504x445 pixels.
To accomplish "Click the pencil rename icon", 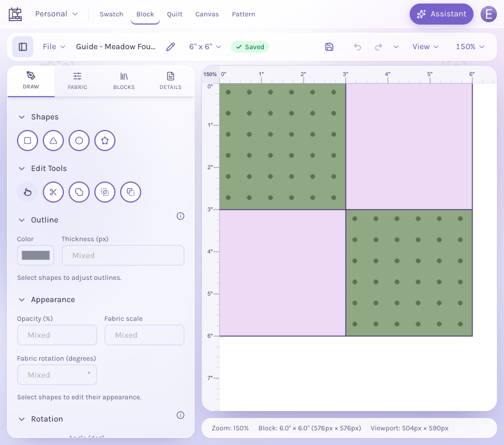I will (171, 47).
